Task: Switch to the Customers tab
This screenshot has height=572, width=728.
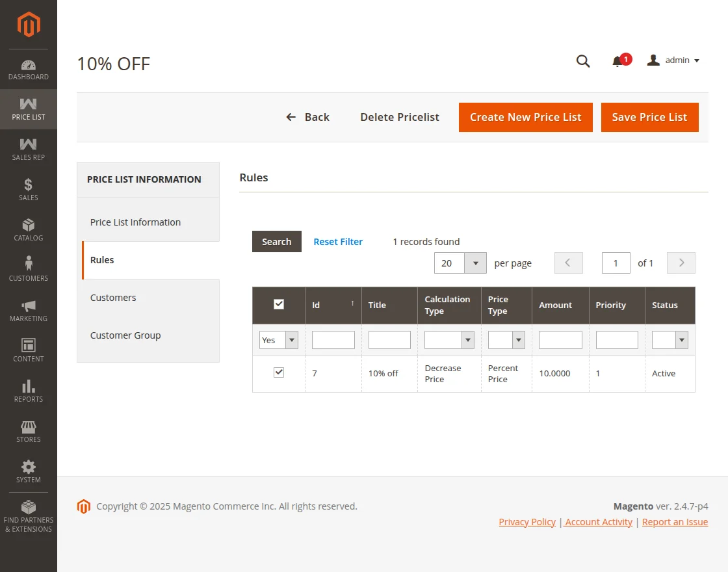Action: 113,298
